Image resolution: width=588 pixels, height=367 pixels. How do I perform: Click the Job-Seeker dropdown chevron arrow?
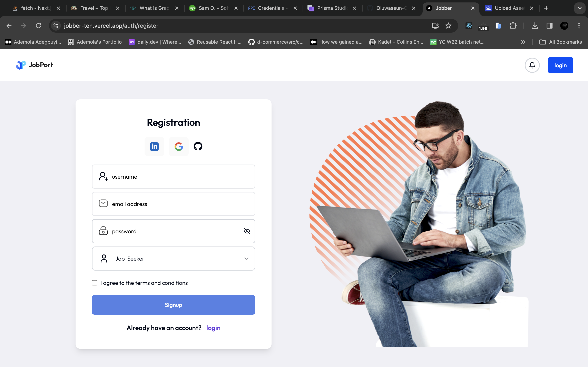pos(246,258)
